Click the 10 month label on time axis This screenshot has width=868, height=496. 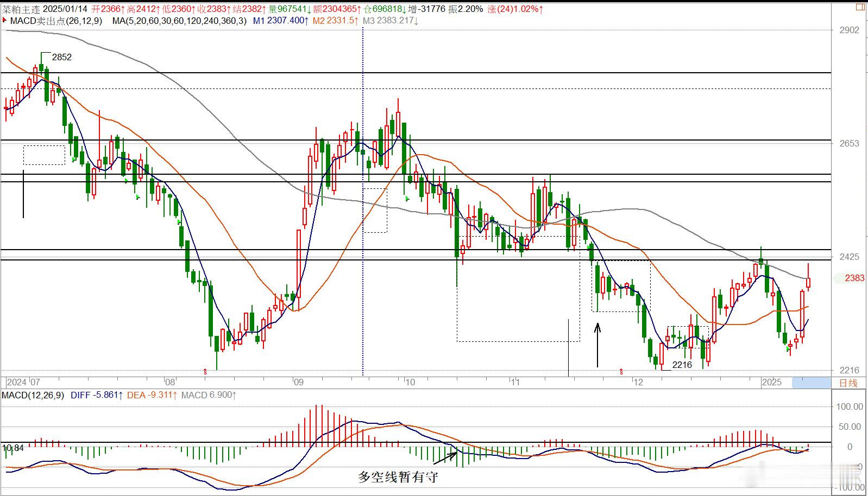coord(410,382)
